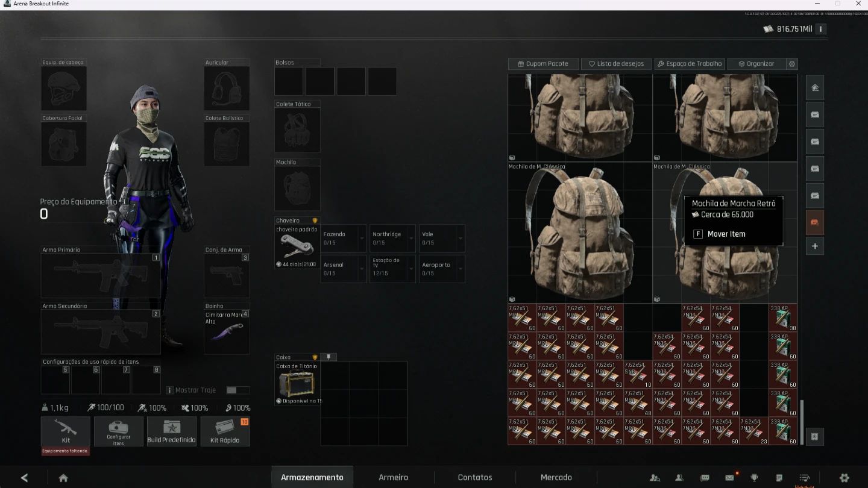868x488 pixels.
Task: Go back using the left arrow icon
Action: [x=24, y=478]
